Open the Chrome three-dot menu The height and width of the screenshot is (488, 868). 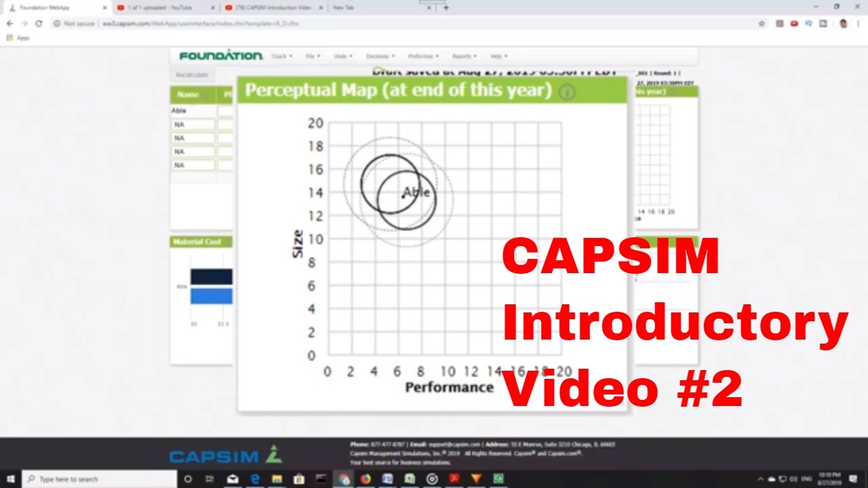point(859,23)
